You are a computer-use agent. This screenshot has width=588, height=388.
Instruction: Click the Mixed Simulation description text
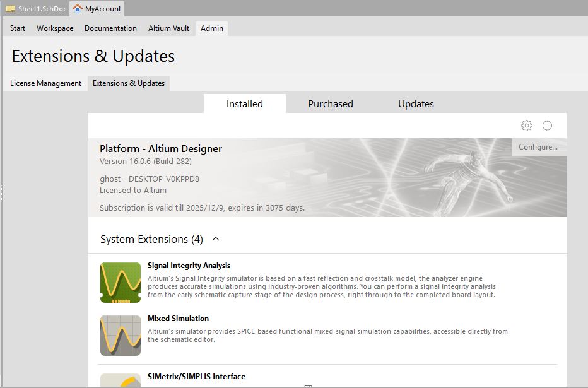[x=327, y=335]
